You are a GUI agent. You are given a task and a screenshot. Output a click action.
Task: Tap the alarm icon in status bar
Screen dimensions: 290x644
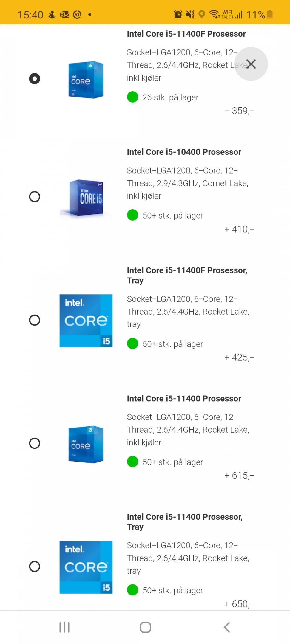[178, 14]
